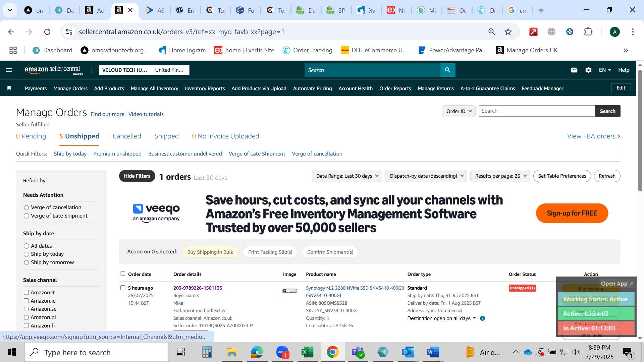Open the VCLOUD TECH account switcher
The width and height of the screenshot is (644, 362).
point(144,70)
